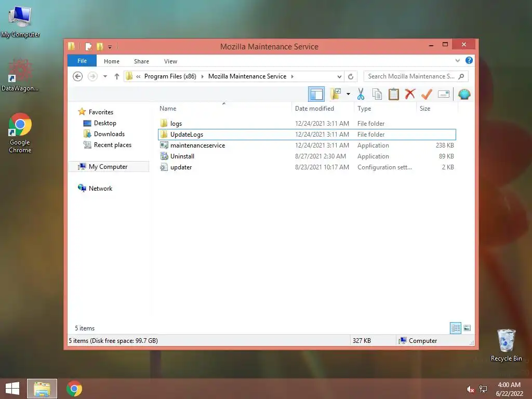
Task: Click the network tray icon
Action: click(483, 389)
